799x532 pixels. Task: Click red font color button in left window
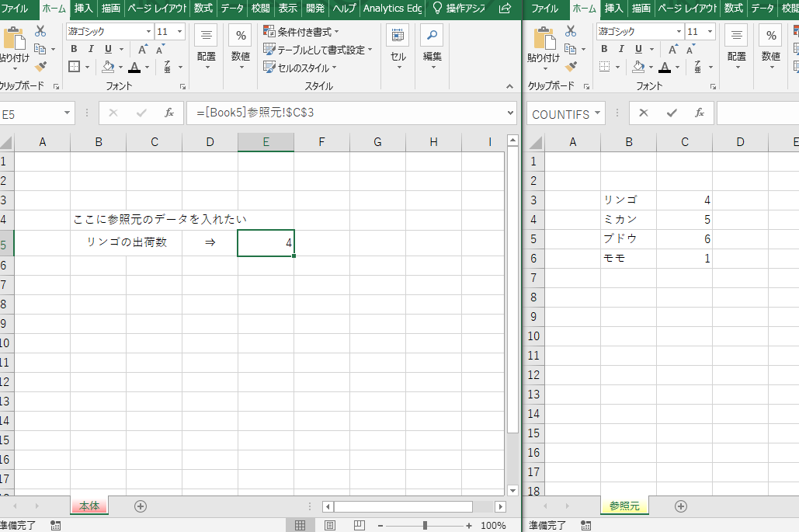click(134, 67)
